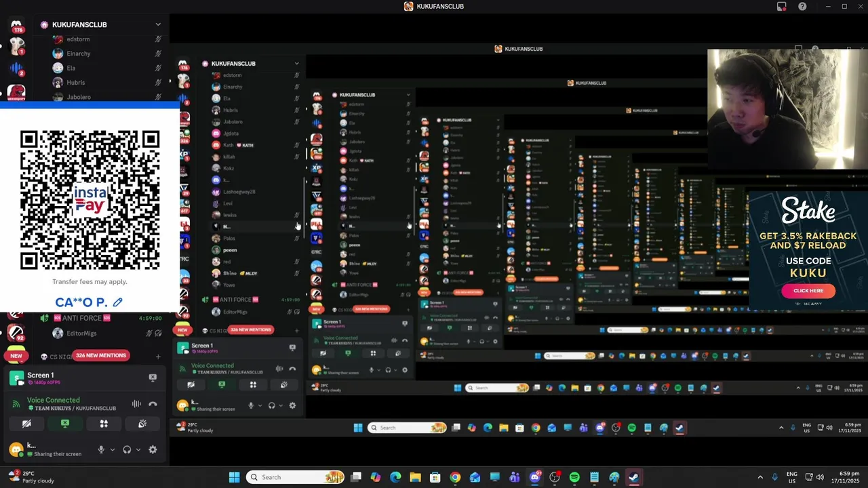868x488 pixels.
Task: Click Stake ad CLICK HERE button
Action: pyautogui.click(x=808, y=291)
